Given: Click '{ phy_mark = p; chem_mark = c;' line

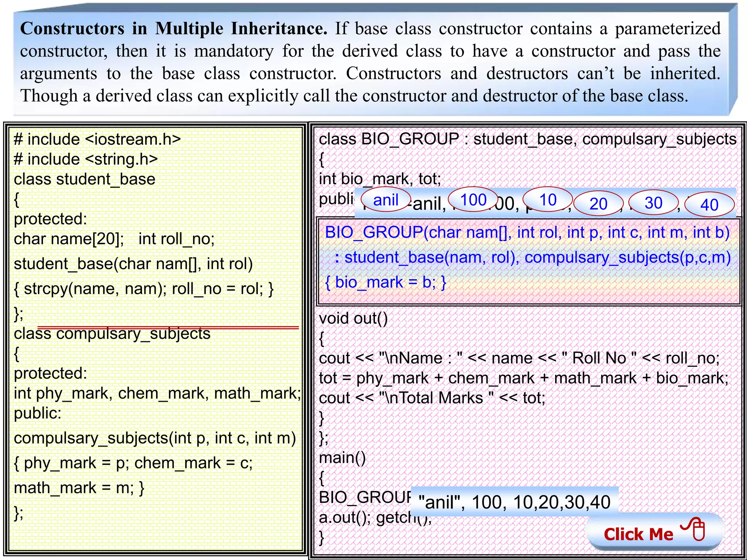Looking at the screenshot, I should click(133, 463).
